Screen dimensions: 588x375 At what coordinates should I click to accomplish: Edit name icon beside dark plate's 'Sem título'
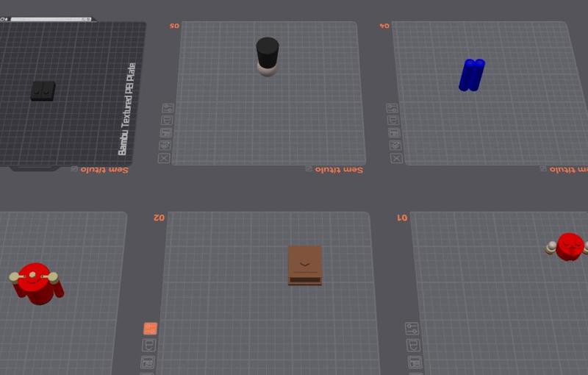click(74, 169)
